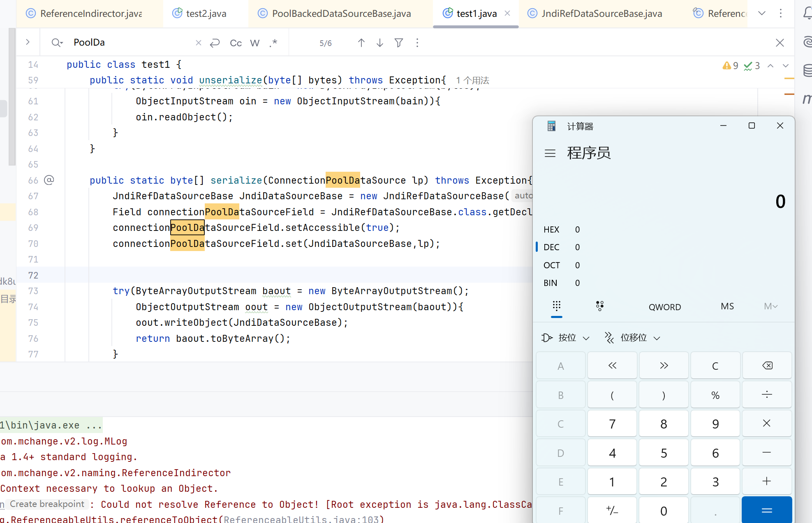Click the digit 7 key

click(612, 424)
